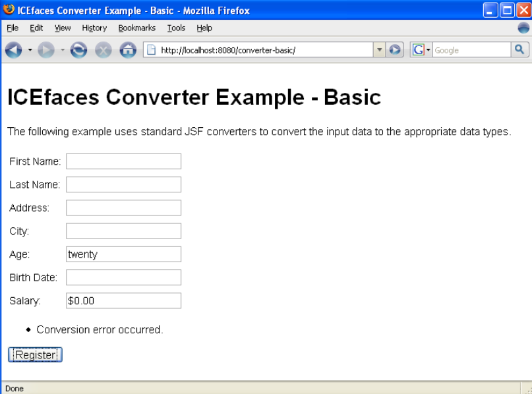Click the Stop loading icon
The image size is (532, 394).
pos(103,51)
